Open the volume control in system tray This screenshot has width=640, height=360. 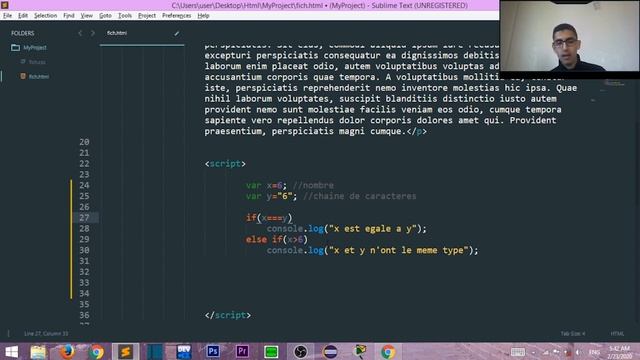pos(578,352)
